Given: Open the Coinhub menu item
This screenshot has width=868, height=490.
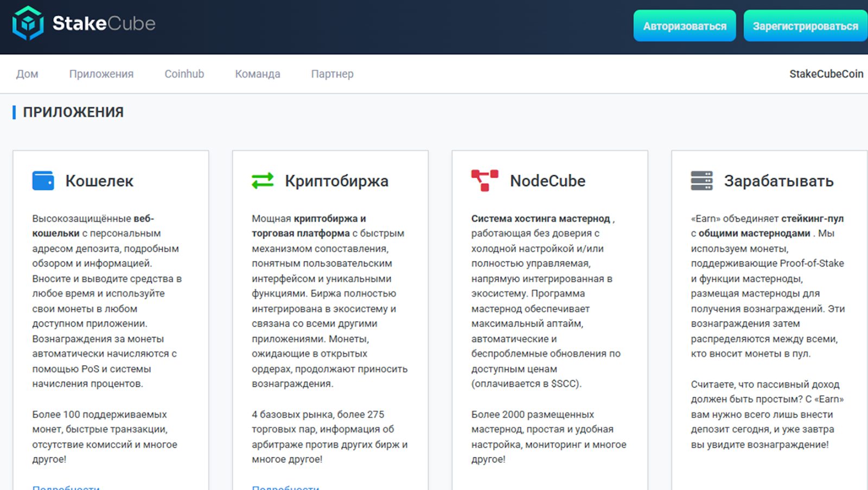Looking at the screenshot, I should [x=184, y=74].
